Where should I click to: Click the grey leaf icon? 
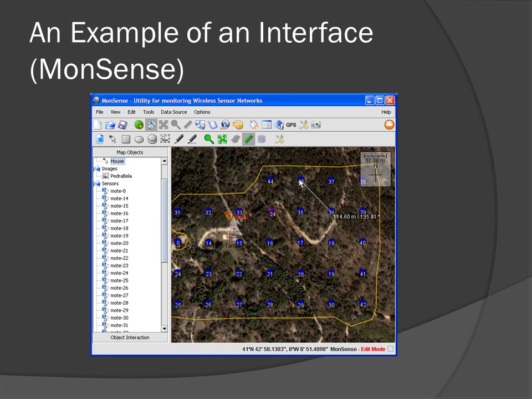(x=236, y=139)
